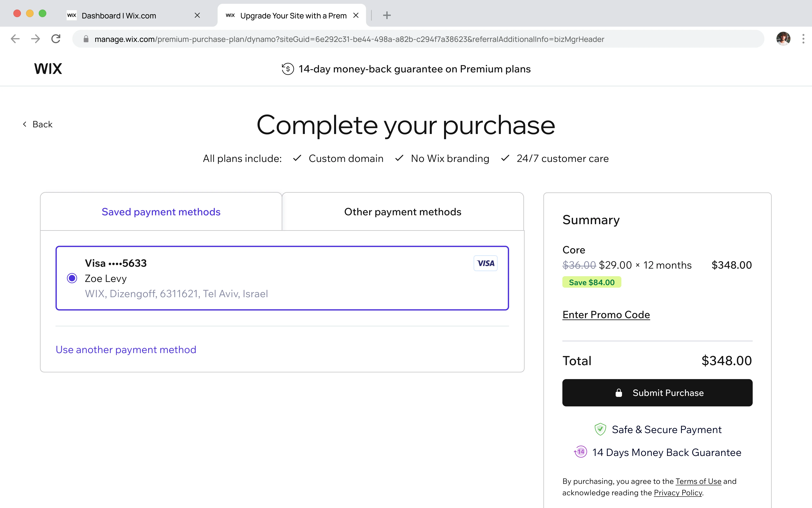Click the Safe & Secure Payment text
Image resolution: width=812 pixels, height=508 pixels.
click(x=666, y=429)
